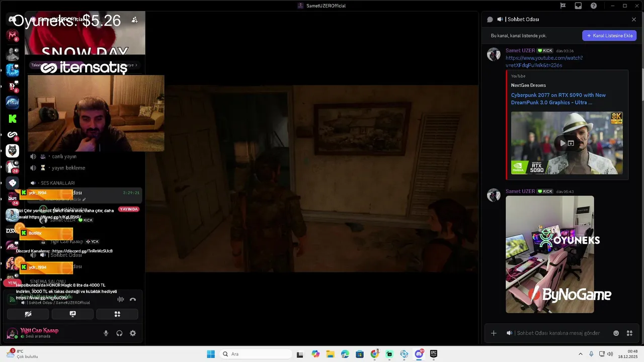Disconnect from the voice call
The height and width of the screenshot is (362, 644).
[x=133, y=299]
